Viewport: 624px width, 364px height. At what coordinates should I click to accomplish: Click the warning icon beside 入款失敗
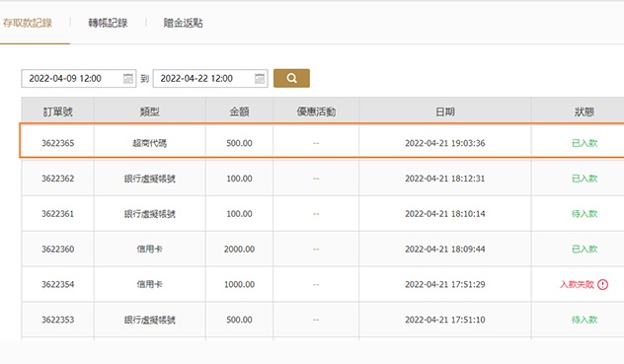click(x=602, y=284)
